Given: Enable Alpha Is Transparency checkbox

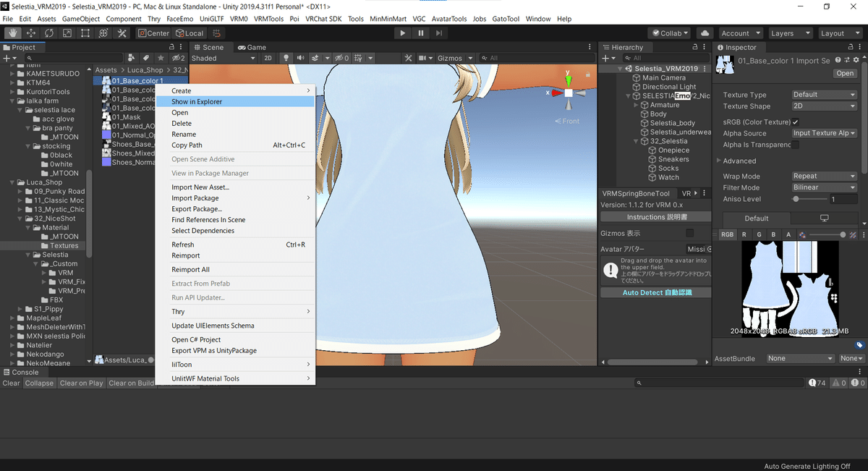Looking at the screenshot, I should 796,145.
